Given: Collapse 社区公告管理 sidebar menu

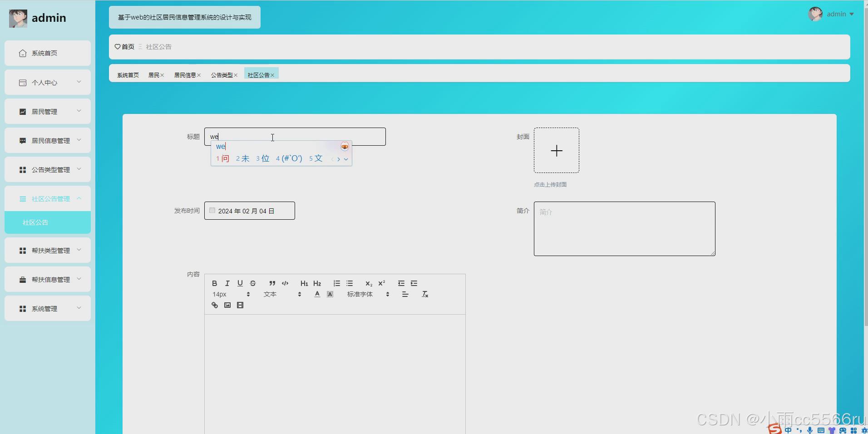Looking at the screenshot, I should tap(48, 198).
